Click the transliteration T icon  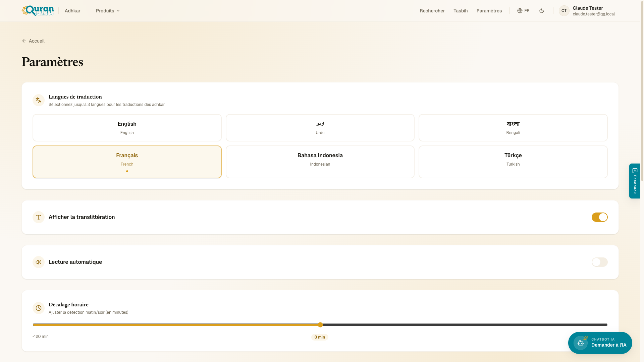click(x=39, y=217)
